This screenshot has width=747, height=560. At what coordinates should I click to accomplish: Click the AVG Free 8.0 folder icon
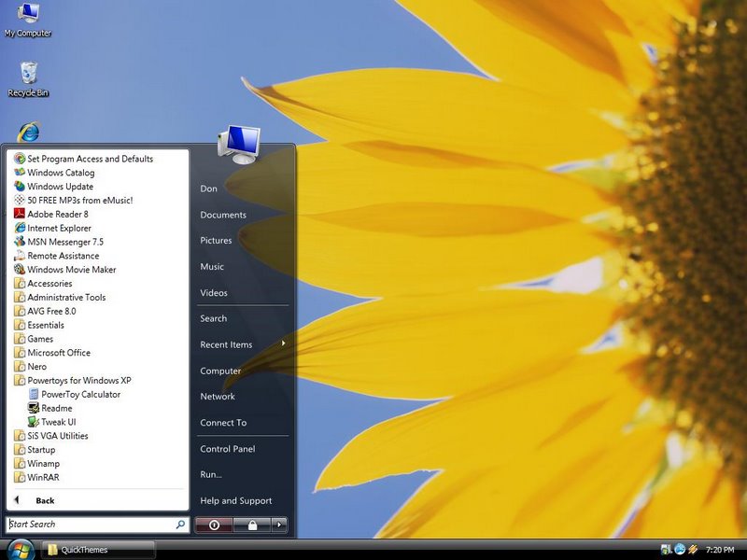pyautogui.click(x=20, y=311)
